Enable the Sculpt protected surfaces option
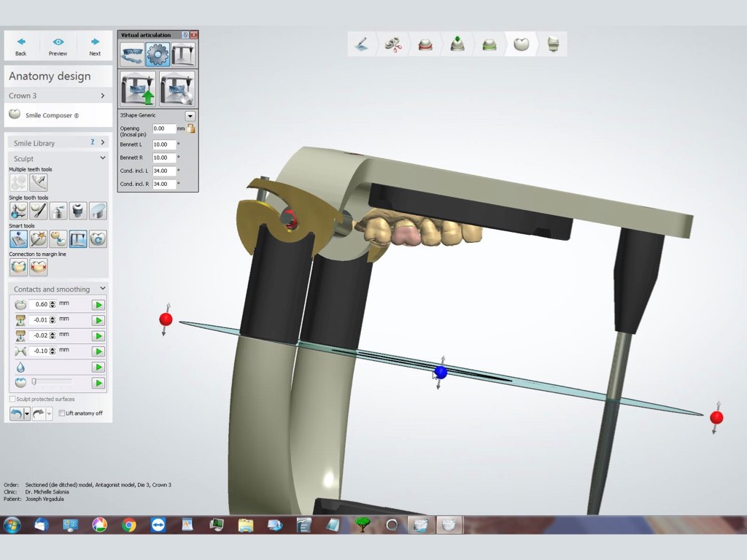Screen dimensions: 747x560 [x=12, y=399]
